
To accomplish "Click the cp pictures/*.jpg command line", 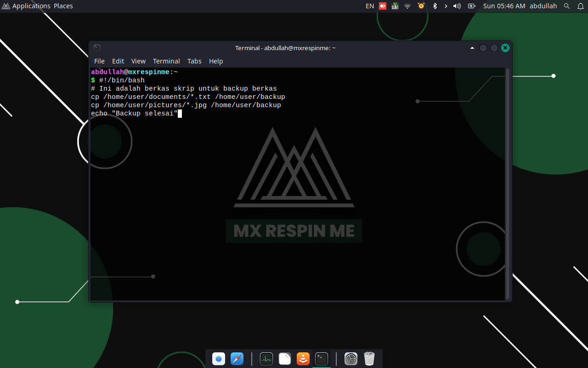I will [186, 105].
